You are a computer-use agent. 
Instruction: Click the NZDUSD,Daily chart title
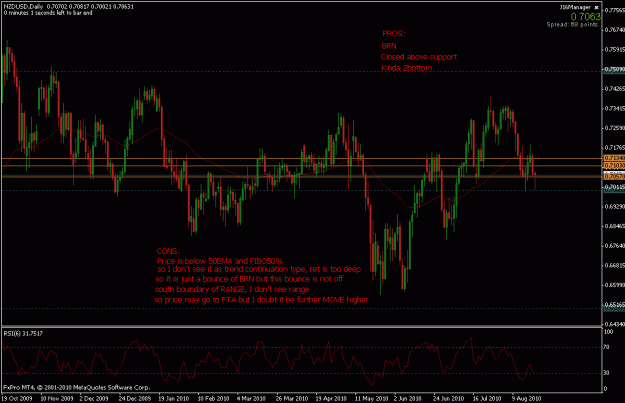(24, 7)
